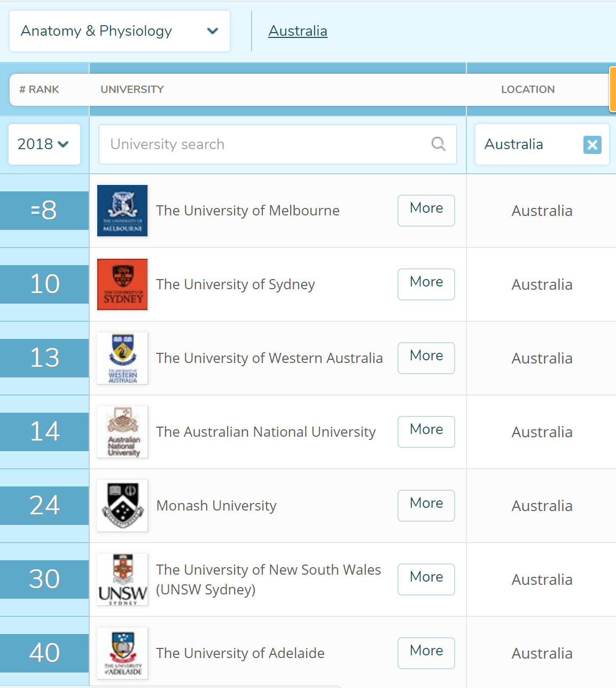Viewport: 616px width, 688px height.
Task: Open The University of Adelaide link
Action: [x=240, y=653]
